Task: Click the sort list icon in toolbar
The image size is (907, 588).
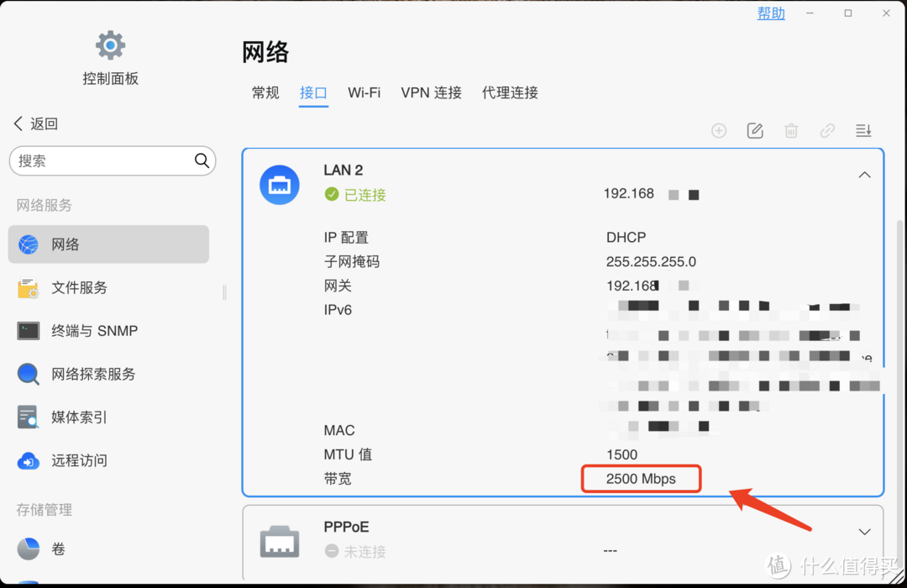Action: point(863,130)
